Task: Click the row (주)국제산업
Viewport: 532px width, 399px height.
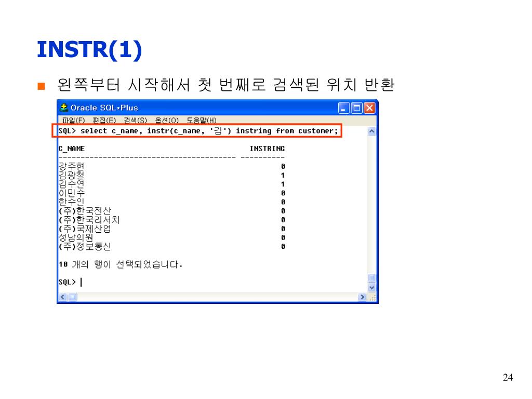Action: click(171, 229)
